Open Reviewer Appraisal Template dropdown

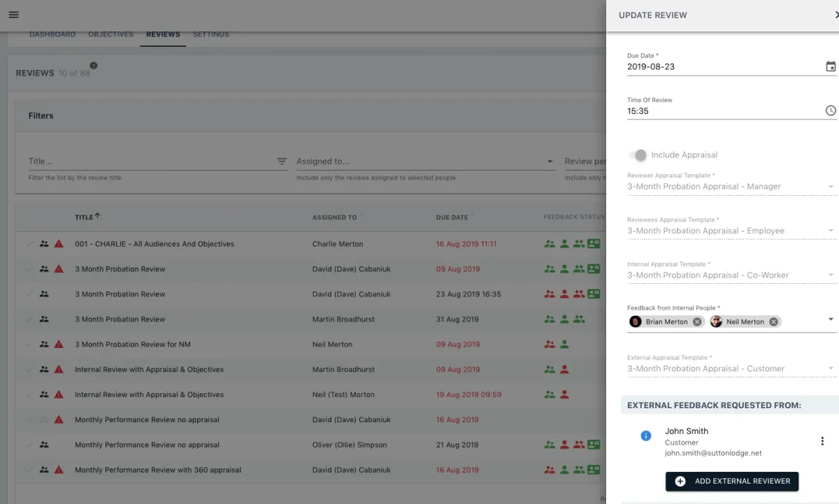coord(731,187)
